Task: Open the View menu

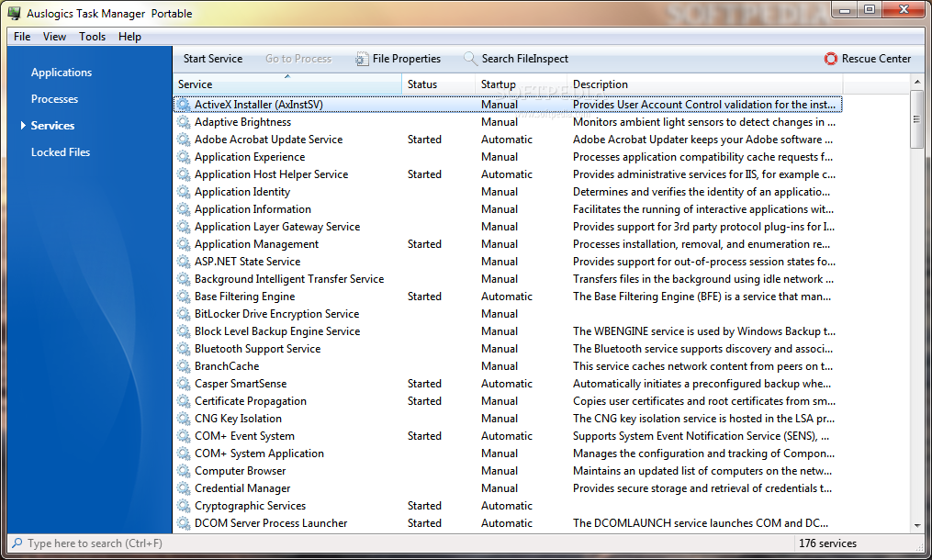Action: [54, 37]
